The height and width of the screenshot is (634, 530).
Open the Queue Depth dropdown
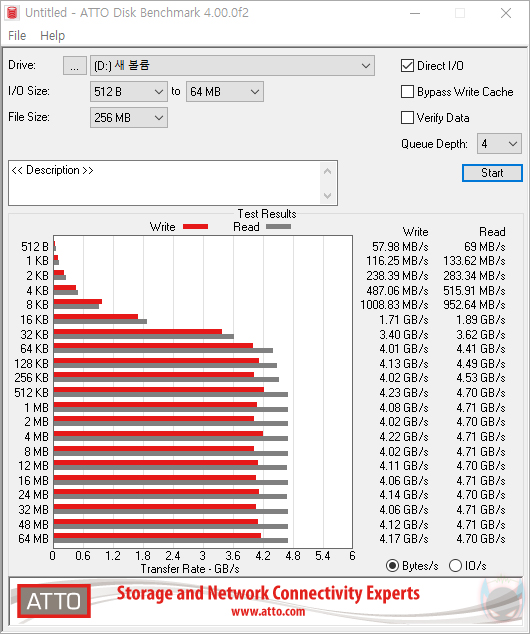499,144
